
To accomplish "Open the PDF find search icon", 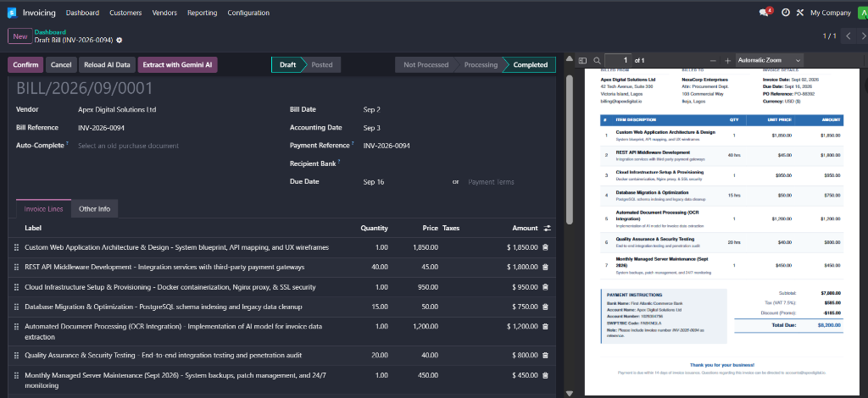I will pos(597,60).
